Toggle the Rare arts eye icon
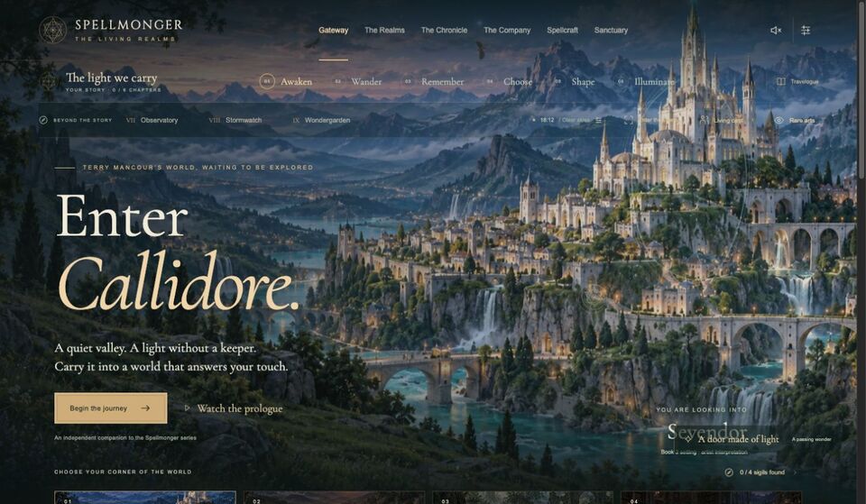Screen dimensions: 866x504 tap(778, 120)
